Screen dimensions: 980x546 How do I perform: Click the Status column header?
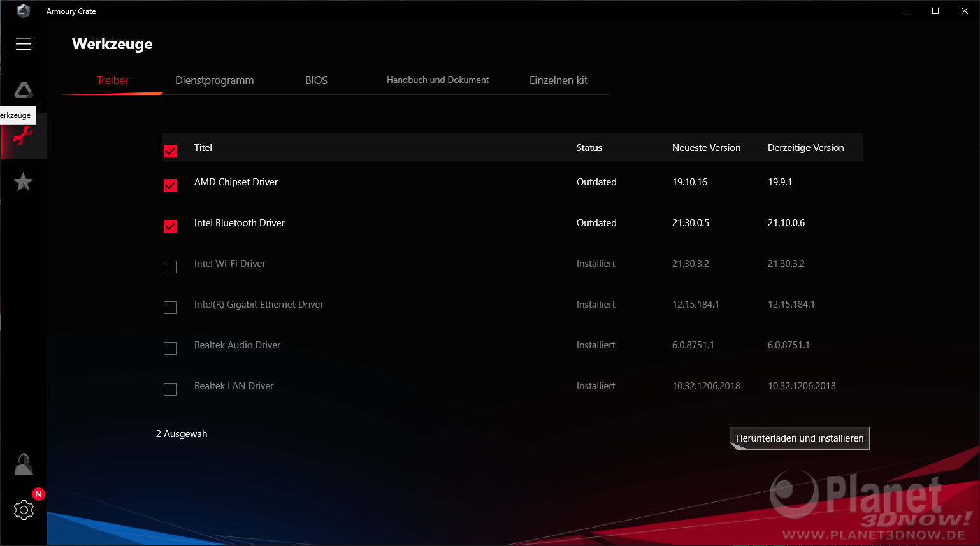pos(589,148)
